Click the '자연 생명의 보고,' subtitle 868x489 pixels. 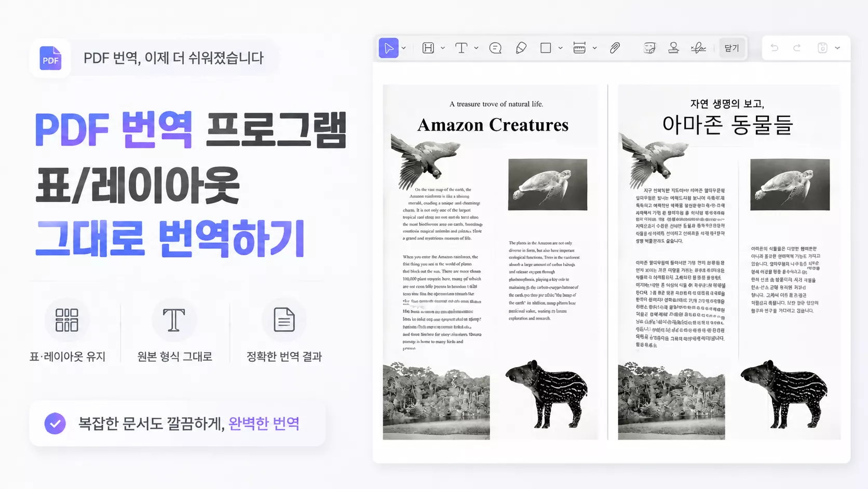727,103
